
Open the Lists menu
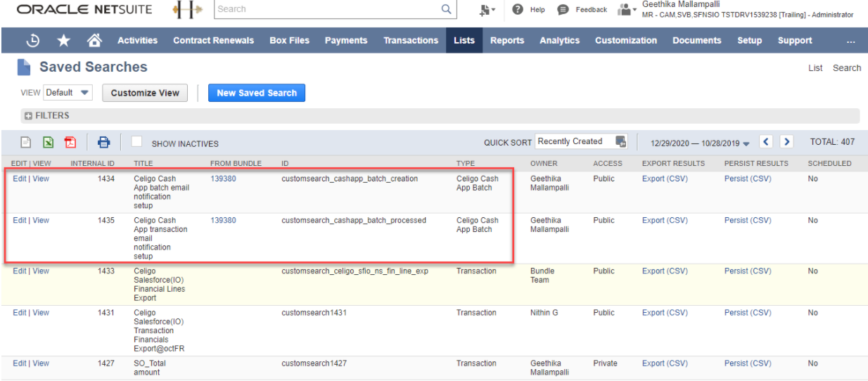(464, 41)
